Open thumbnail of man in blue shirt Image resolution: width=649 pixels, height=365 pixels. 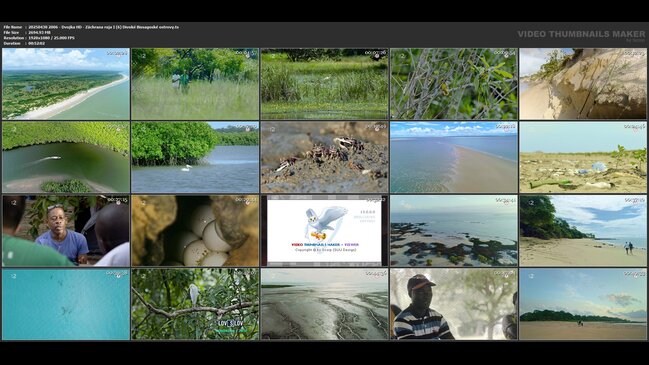coord(66,231)
